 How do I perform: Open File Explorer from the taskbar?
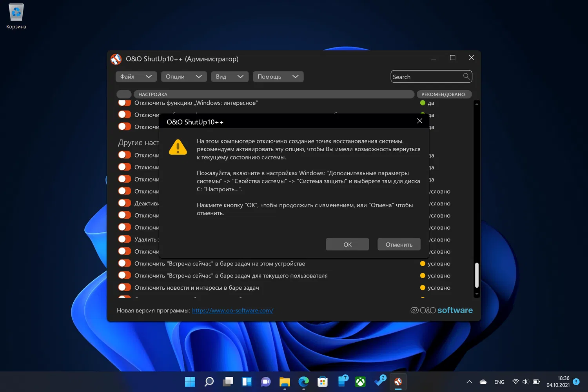click(x=285, y=381)
